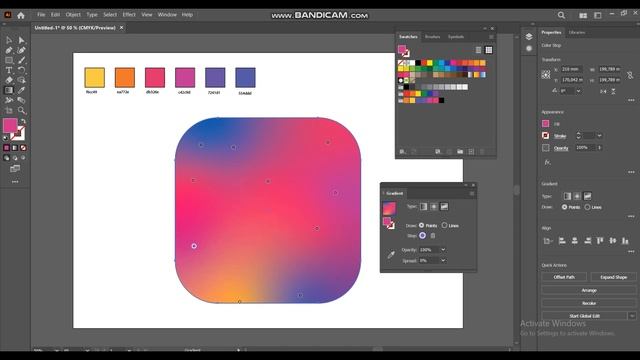
Task: Open the File menu
Action: [x=41, y=15]
